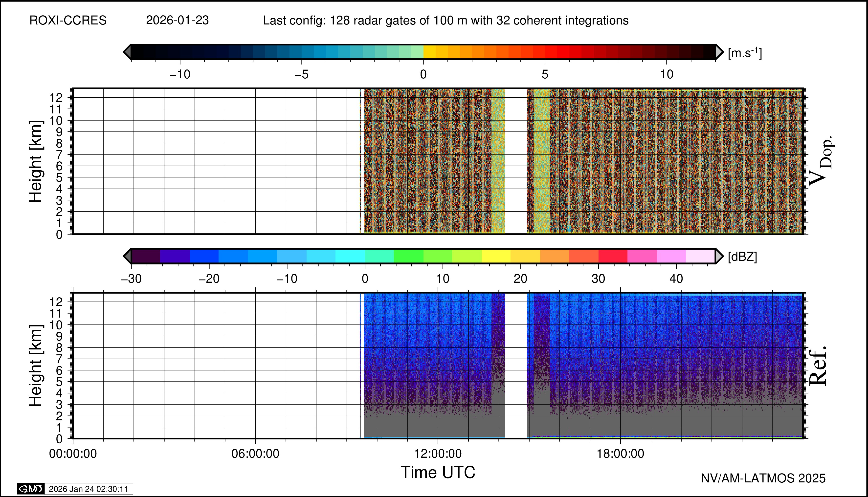Click the NV/AM-LATMOS 2025 credit text

763,478
